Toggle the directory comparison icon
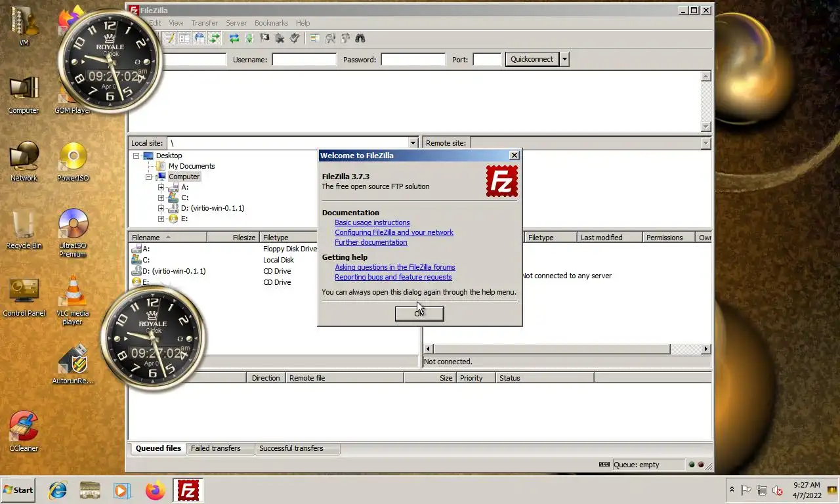 (x=330, y=39)
